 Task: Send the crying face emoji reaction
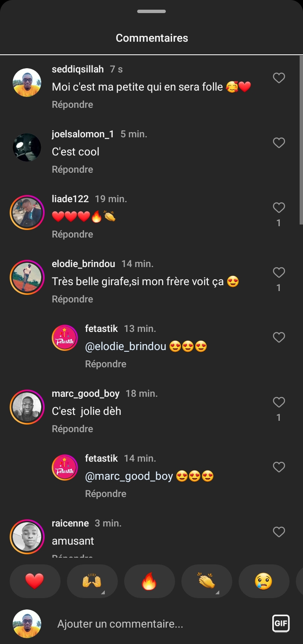coord(263,581)
